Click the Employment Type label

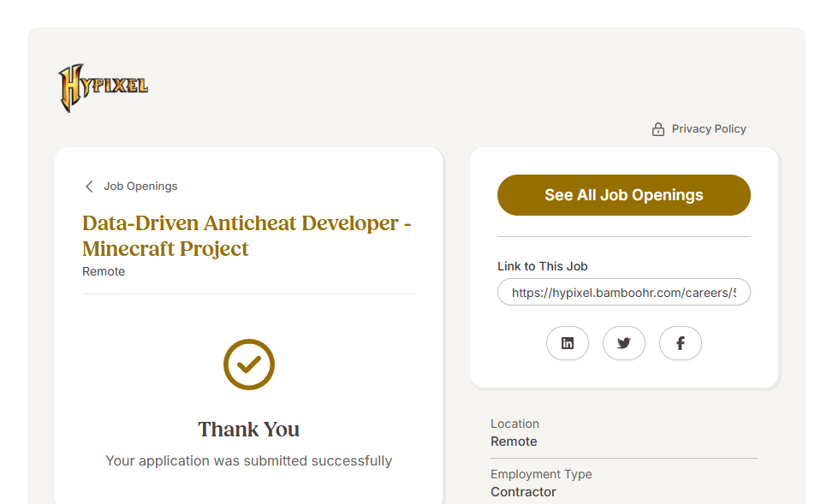541,474
